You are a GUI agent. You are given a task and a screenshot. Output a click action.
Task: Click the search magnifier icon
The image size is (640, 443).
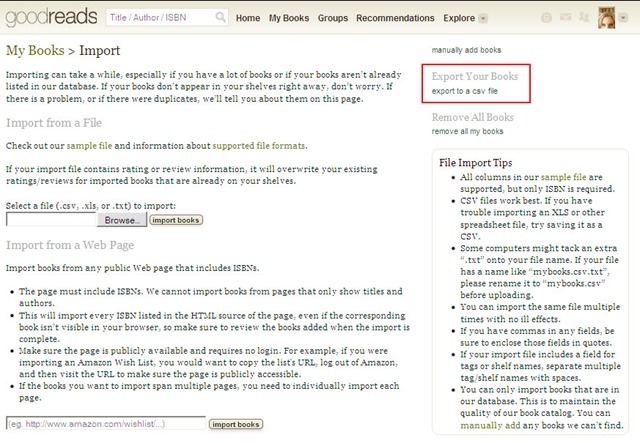click(220, 17)
